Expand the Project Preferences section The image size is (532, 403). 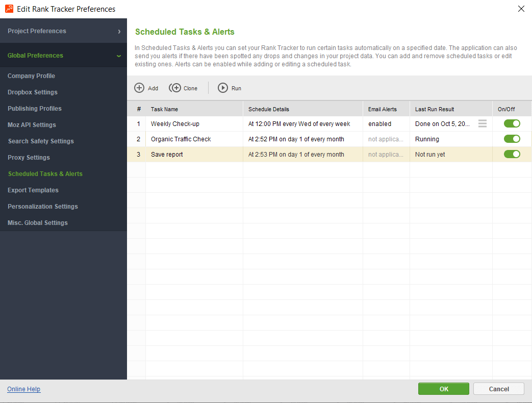coord(63,31)
